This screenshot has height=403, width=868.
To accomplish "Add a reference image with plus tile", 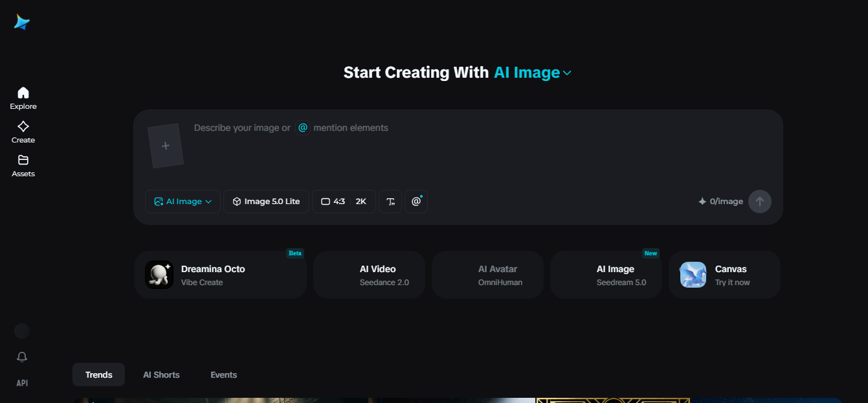I will (x=166, y=146).
